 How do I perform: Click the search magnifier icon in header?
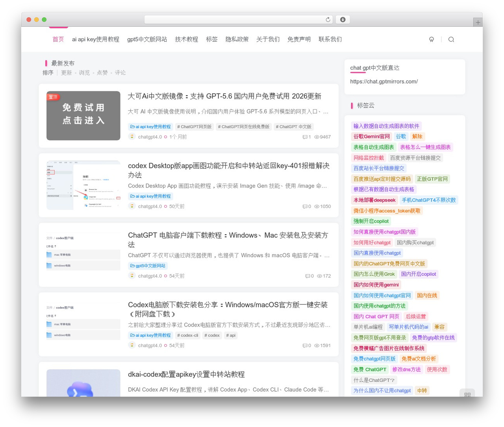(451, 39)
